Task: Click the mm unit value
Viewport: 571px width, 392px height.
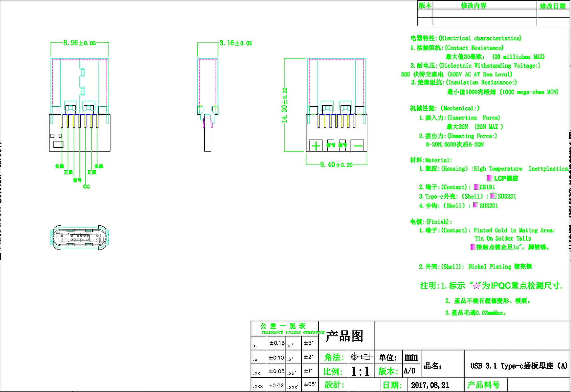Action: [x=411, y=357]
